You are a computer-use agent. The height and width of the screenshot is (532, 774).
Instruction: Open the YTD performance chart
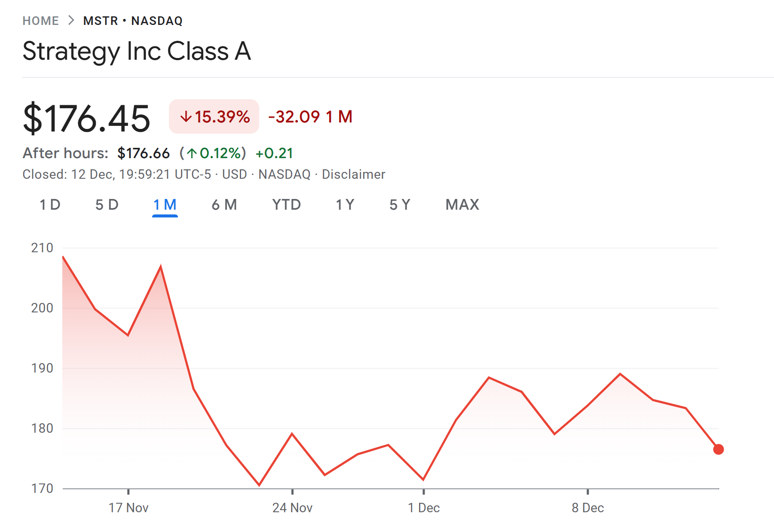pyautogui.click(x=286, y=205)
